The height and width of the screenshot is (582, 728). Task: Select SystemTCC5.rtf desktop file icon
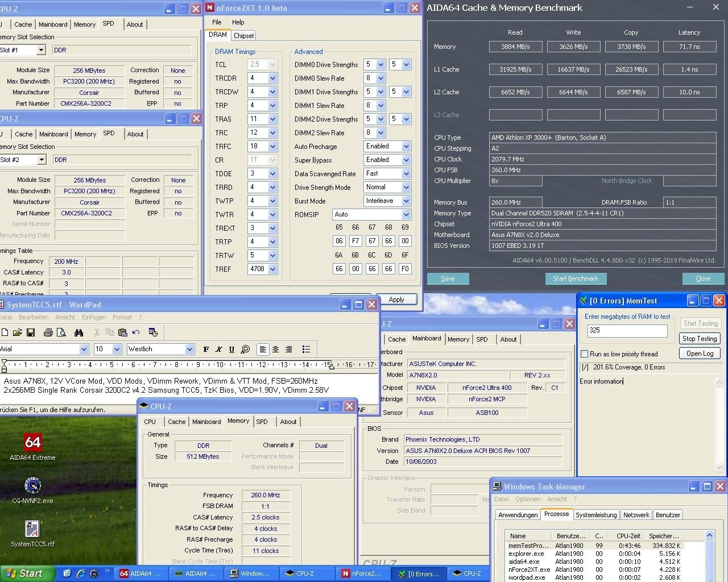click(32, 534)
